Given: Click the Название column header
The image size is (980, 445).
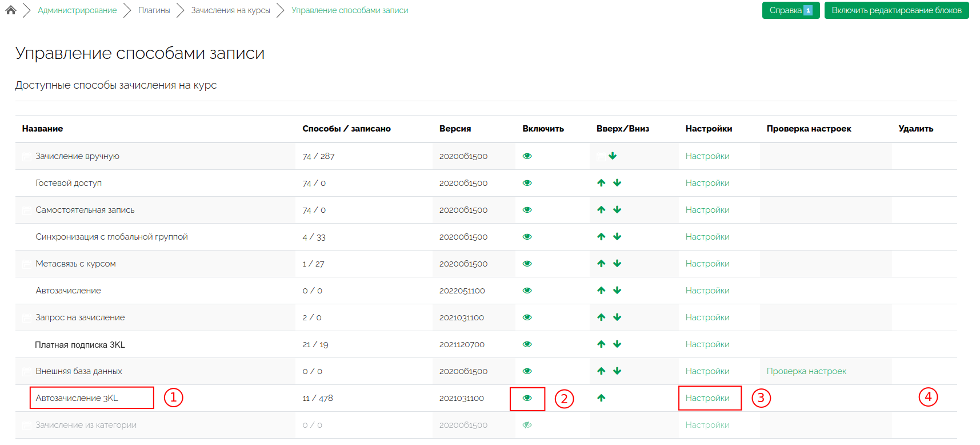Looking at the screenshot, I should tap(42, 129).
